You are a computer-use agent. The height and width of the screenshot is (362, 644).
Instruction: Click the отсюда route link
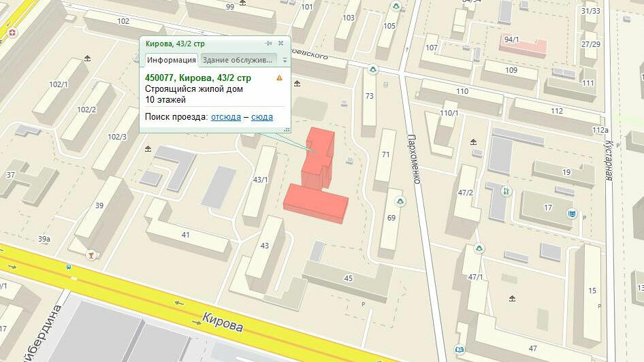pyautogui.click(x=225, y=117)
